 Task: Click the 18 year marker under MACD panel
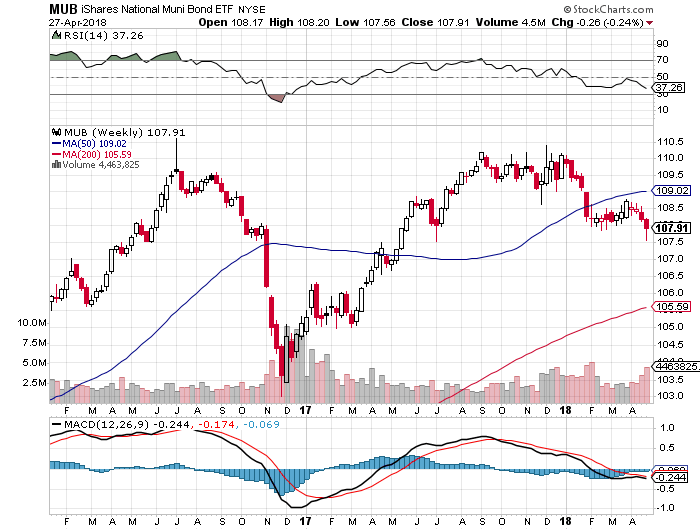566,521
